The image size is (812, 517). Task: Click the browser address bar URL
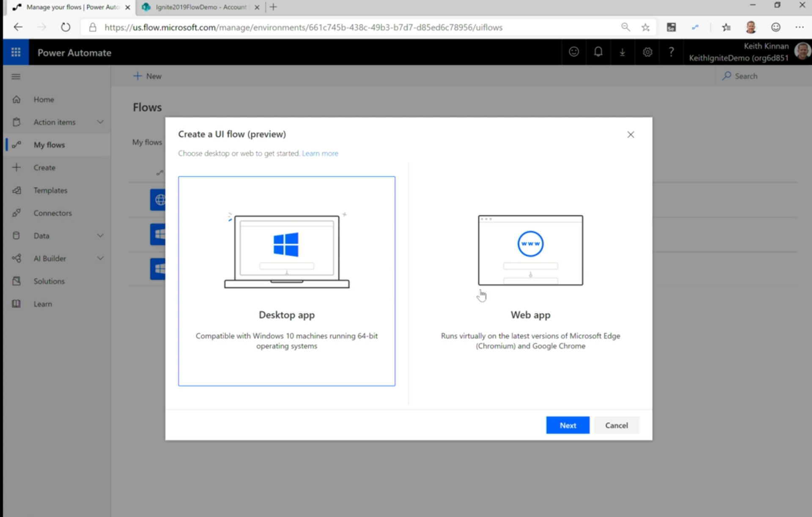(x=303, y=27)
